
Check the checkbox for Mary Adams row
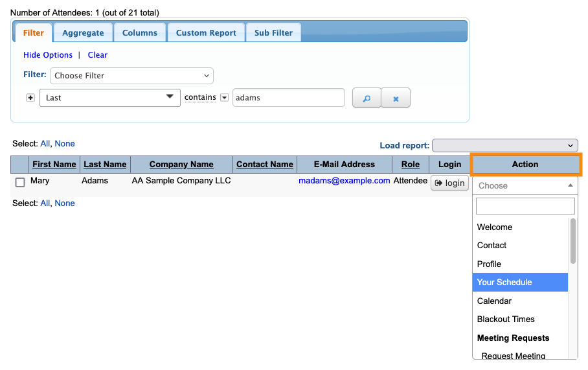20,182
